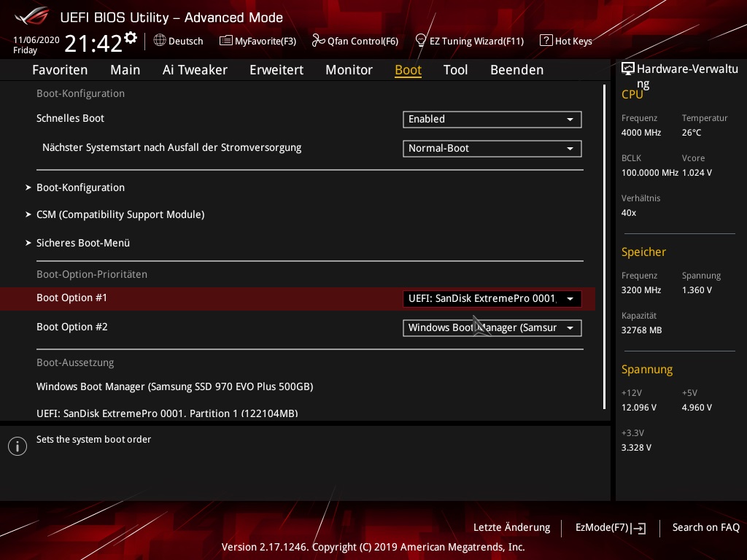The image size is (747, 560).
Task: Open Boot Option #2 dropdown
Action: (492, 328)
